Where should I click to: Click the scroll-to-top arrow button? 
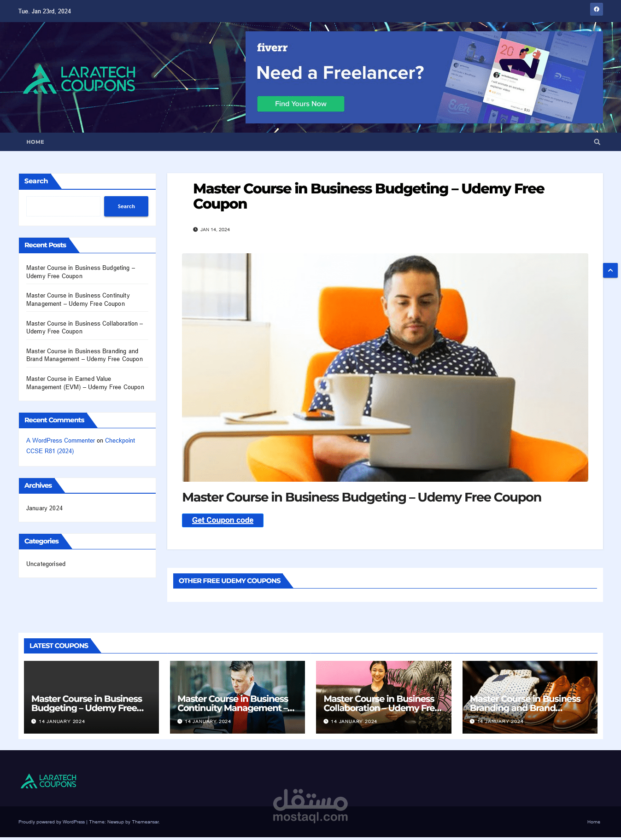610,270
